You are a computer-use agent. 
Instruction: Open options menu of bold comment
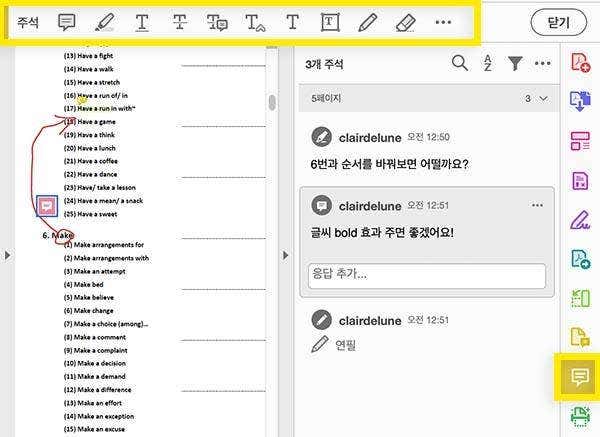tap(537, 205)
